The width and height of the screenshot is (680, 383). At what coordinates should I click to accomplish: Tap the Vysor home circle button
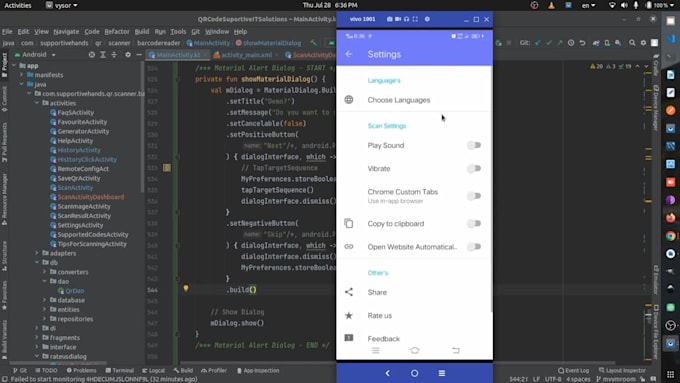(415, 373)
